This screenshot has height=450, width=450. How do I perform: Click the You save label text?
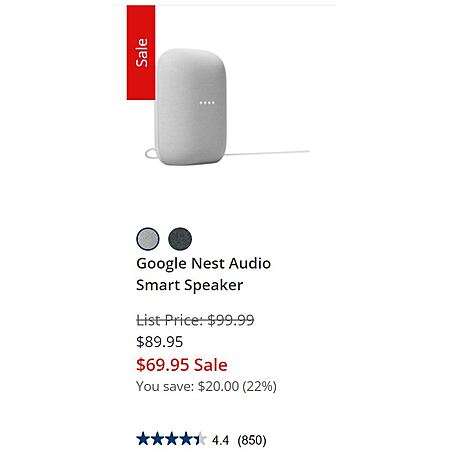pyautogui.click(x=165, y=386)
